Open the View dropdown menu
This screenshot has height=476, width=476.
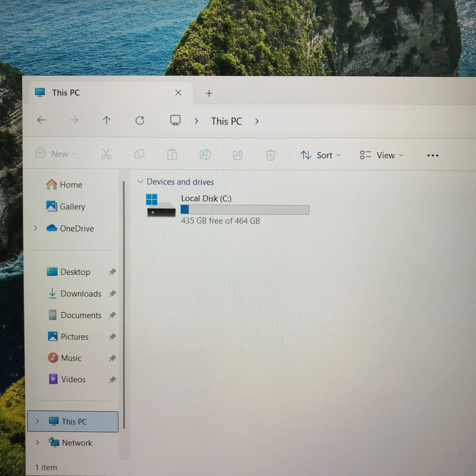point(382,155)
